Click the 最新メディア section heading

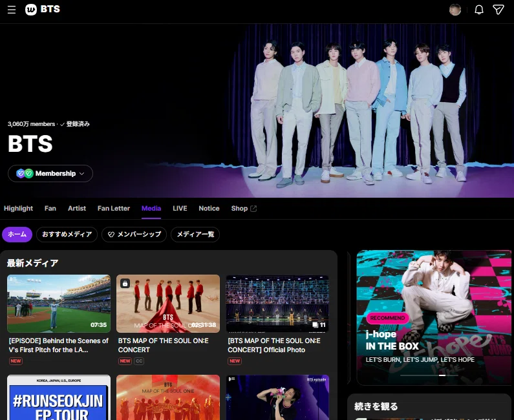click(x=33, y=263)
